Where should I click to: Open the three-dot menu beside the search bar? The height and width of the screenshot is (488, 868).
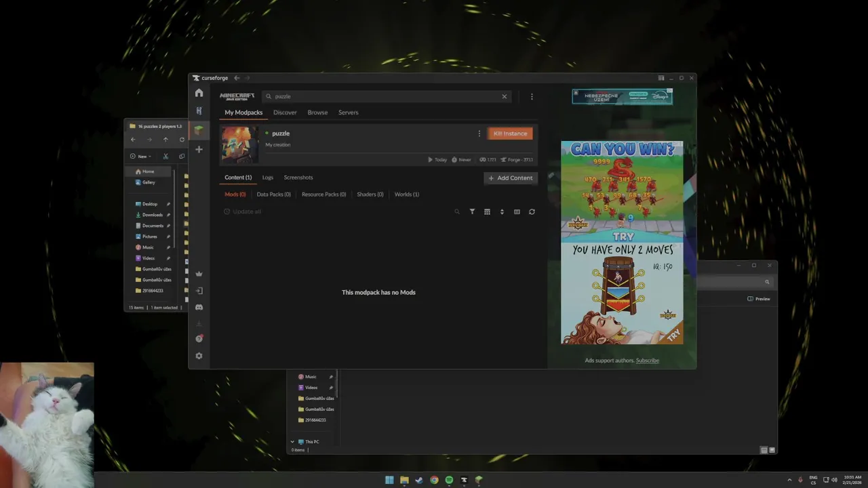(532, 96)
